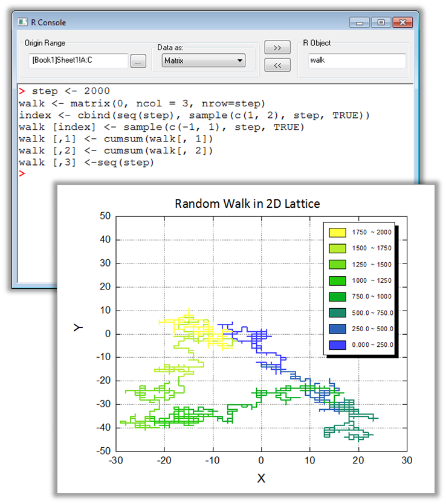Click the Origin Range input field
Screen dimensions: 446x504
[x=77, y=60]
